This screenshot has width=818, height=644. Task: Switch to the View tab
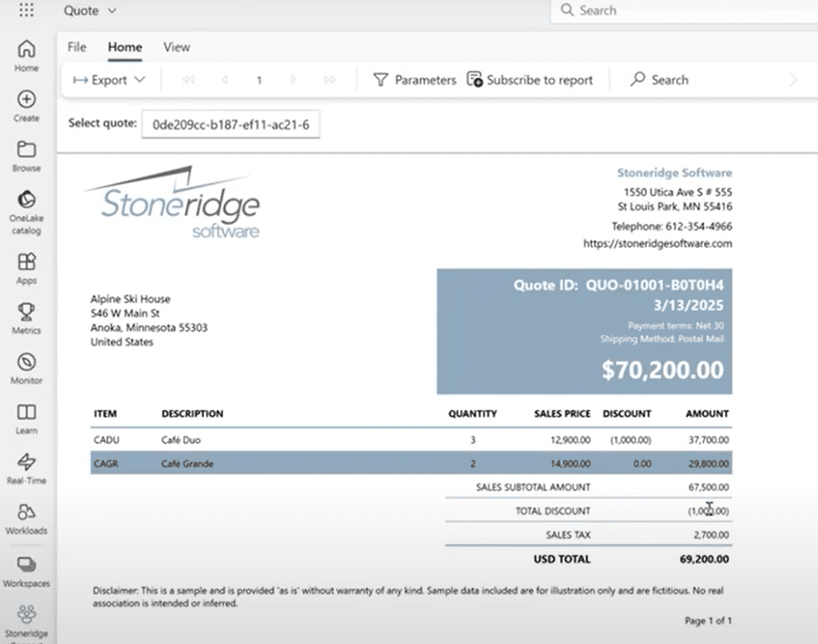177,47
